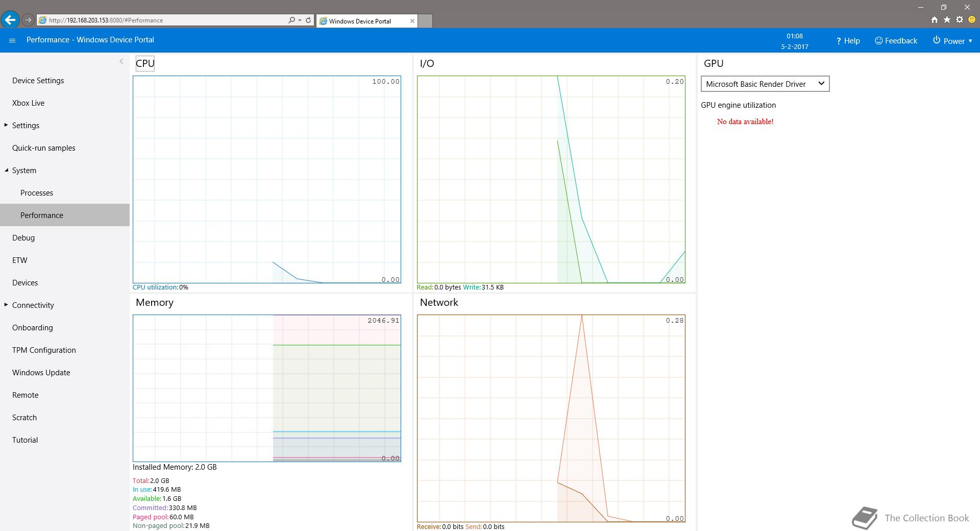Click the 'Available: 1.6 GB' value
This screenshot has height=531, width=980.
(157, 499)
